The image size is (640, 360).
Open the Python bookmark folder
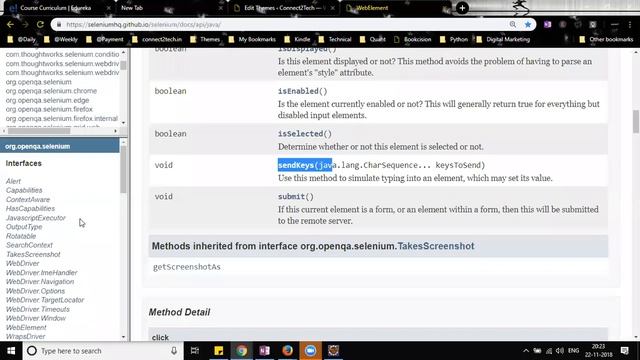pyautogui.click(x=454, y=40)
